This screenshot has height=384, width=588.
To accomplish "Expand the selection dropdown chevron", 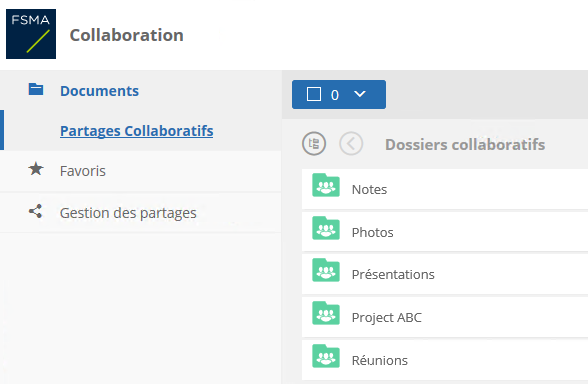I will (360, 94).
